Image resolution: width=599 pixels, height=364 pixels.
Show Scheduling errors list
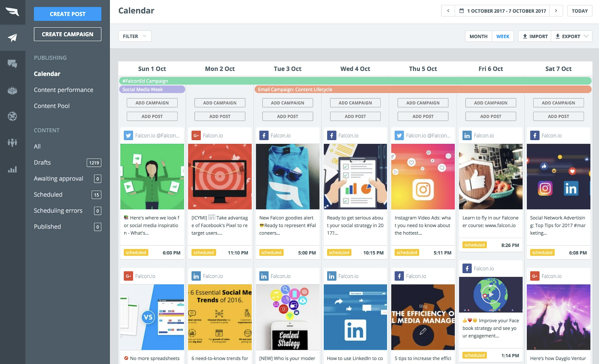[58, 210]
